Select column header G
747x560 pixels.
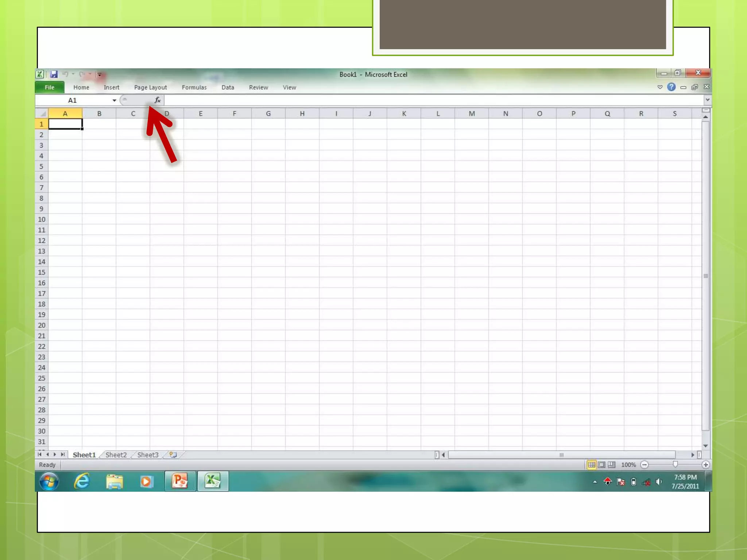[x=268, y=114]
